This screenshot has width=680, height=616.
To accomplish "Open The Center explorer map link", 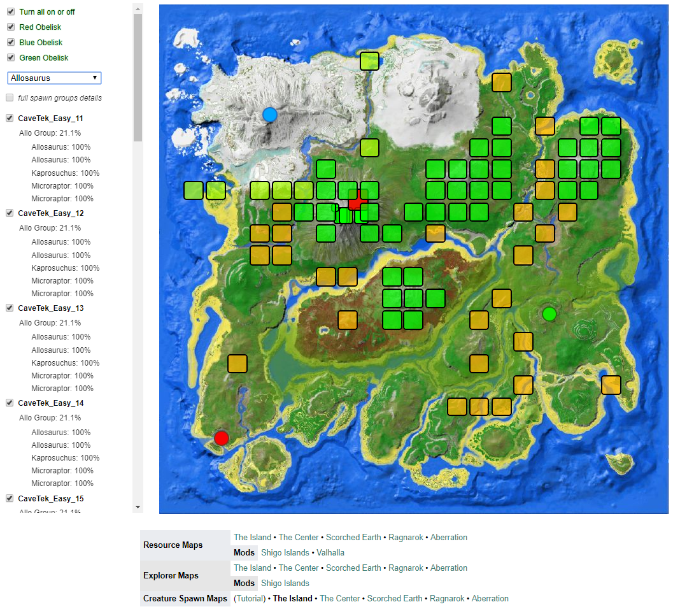I will pos(299,568).
